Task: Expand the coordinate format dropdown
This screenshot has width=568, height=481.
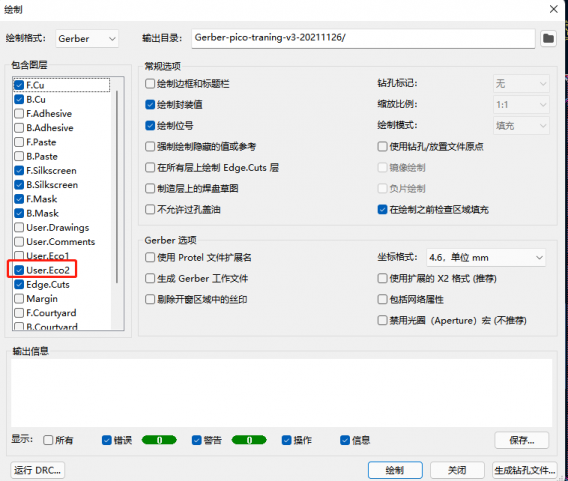Action: [x=486, y=258]
